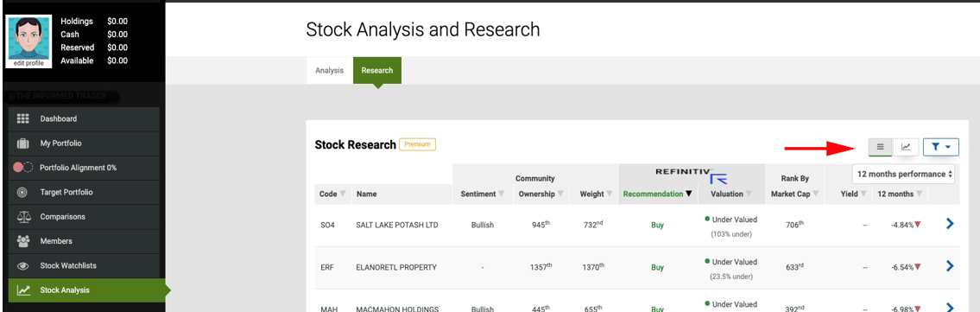Click the Target Portfolio bullseye icon
This screenshot has height=312, width=980.
coord(23,192)
